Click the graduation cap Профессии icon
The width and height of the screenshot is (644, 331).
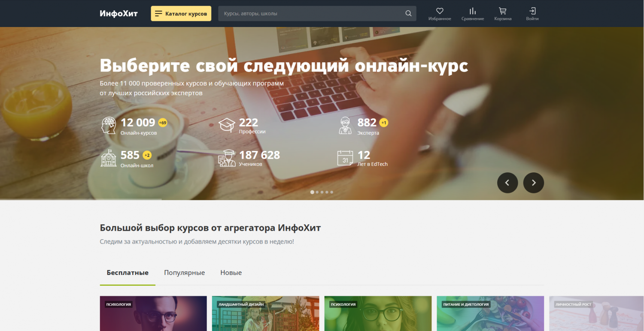[227, 126]
